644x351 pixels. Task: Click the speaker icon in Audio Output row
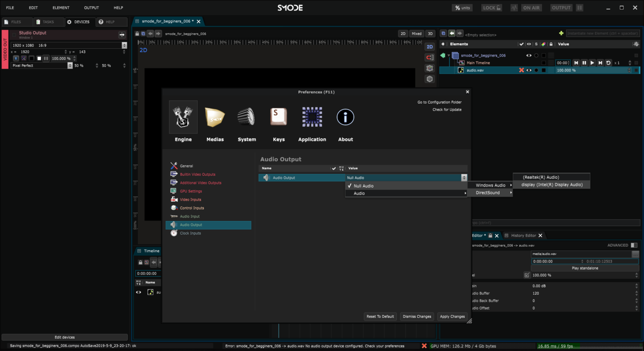(x=266, y=178)
